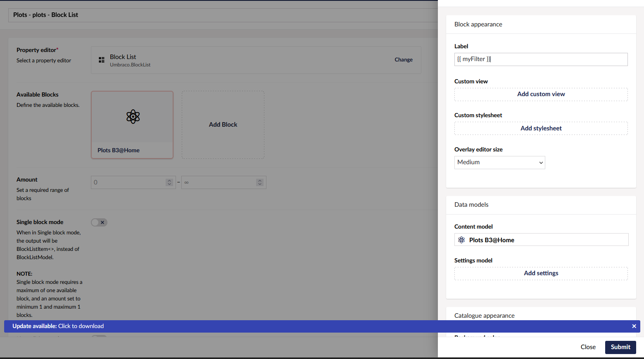The image size is (644, 359).
Task: Click the data type name field
Action: [223, 15]
